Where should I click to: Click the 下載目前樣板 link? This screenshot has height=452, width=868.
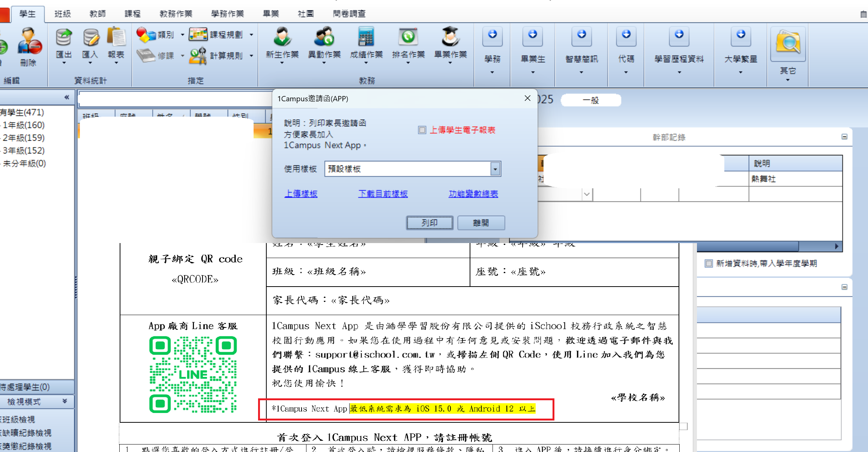coord(383,194)
